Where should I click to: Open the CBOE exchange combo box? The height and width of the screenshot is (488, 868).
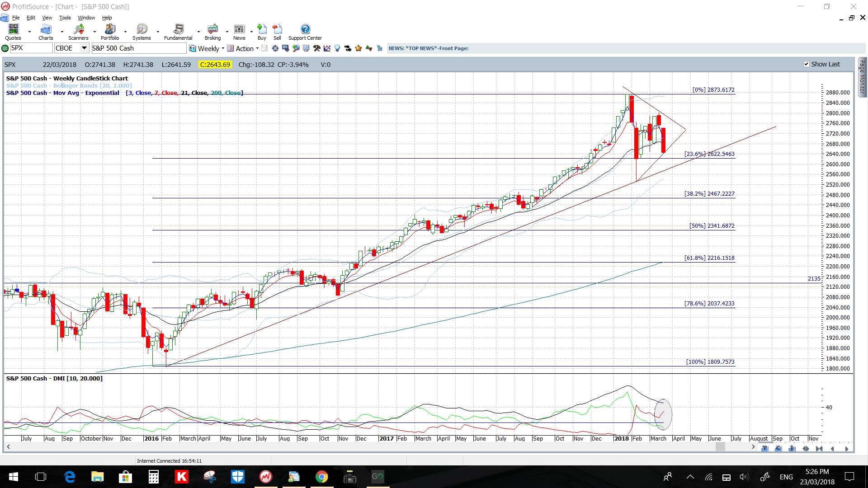(71, 48)
